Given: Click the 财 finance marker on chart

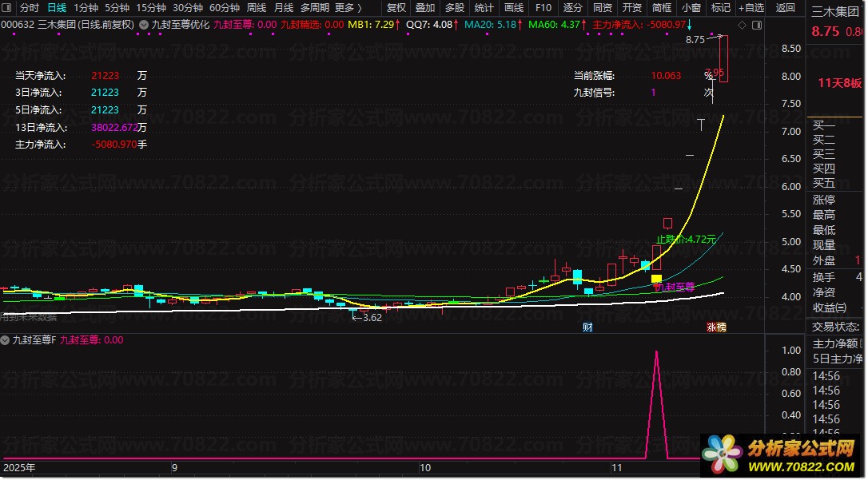Looking at the screenshot, I should coord(587,327).
